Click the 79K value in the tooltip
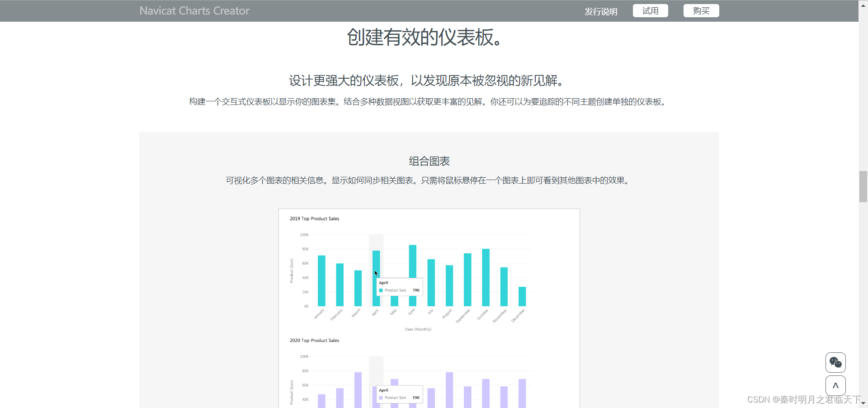 (x=416, y=290)
